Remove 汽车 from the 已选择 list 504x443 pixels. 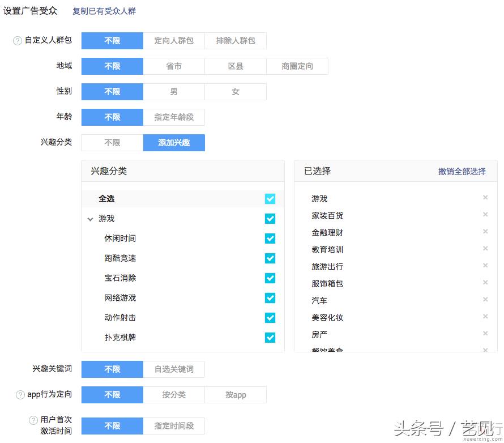pyautogui.click(x=485, y=300)
